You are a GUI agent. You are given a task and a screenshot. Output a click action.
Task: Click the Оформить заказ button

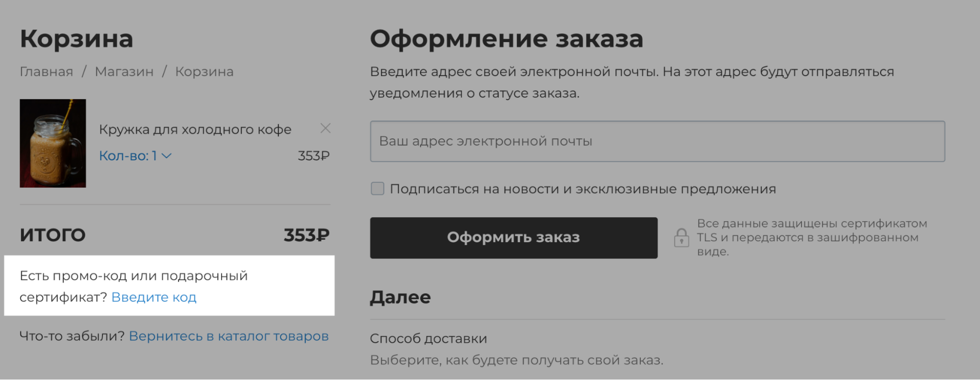(514, 238)
